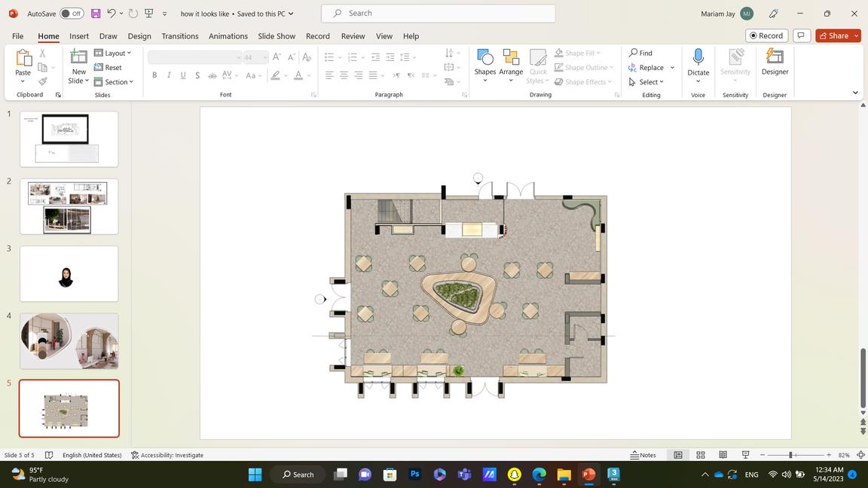
Task: Switch to Slide Sorter view icon
Action: 700,455
